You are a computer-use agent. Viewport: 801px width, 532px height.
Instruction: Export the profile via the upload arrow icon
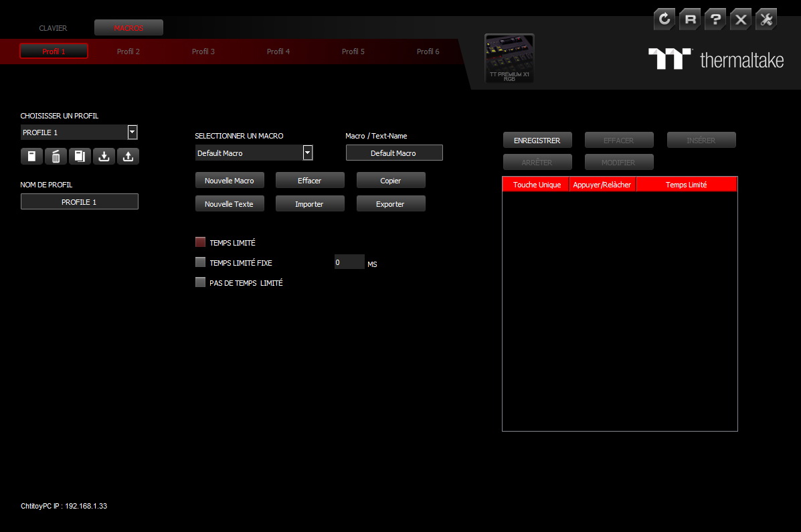pos(128,156)
